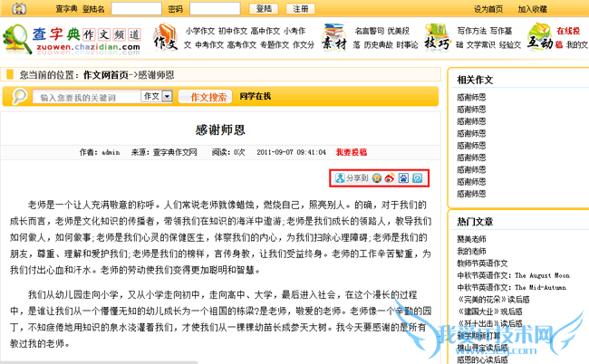Open hot article 我的老师

471,251
